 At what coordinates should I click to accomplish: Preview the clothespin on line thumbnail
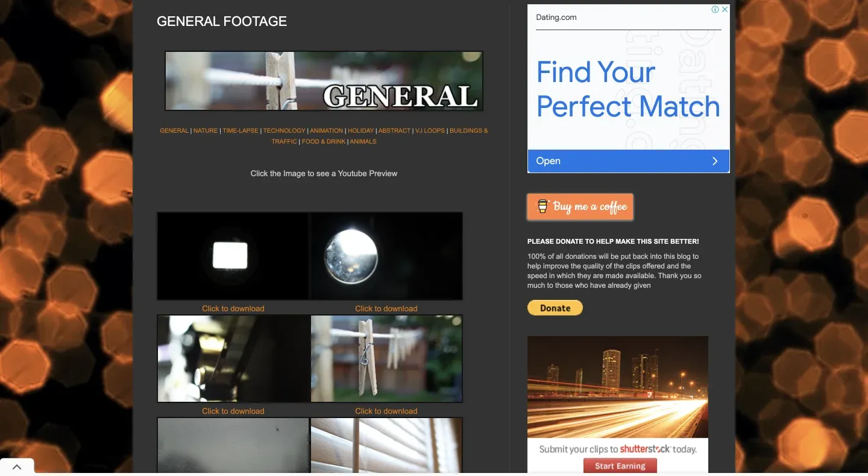coord(386,358)
